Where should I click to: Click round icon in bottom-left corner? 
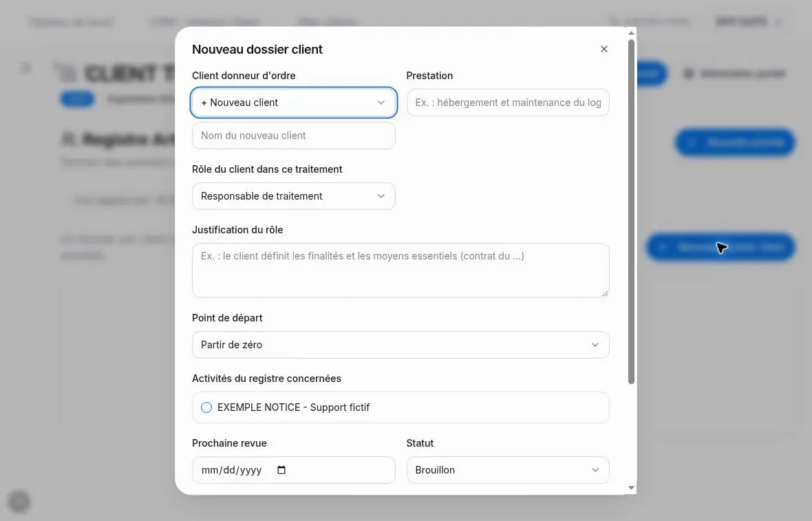click(19, 501)
